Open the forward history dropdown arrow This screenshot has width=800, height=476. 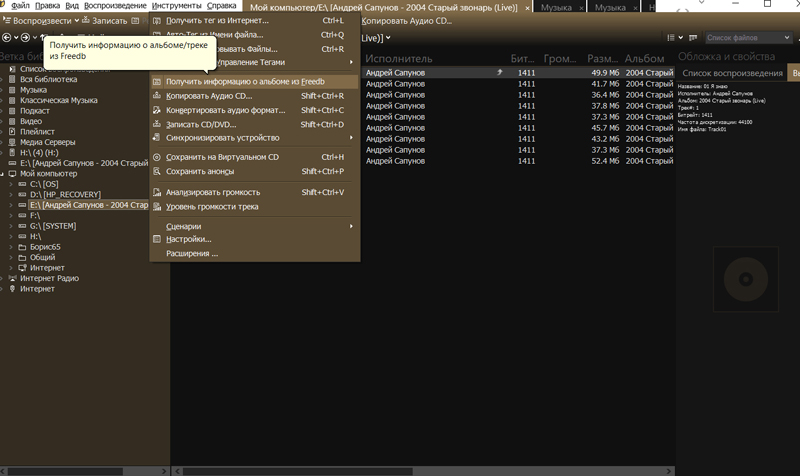34,37
